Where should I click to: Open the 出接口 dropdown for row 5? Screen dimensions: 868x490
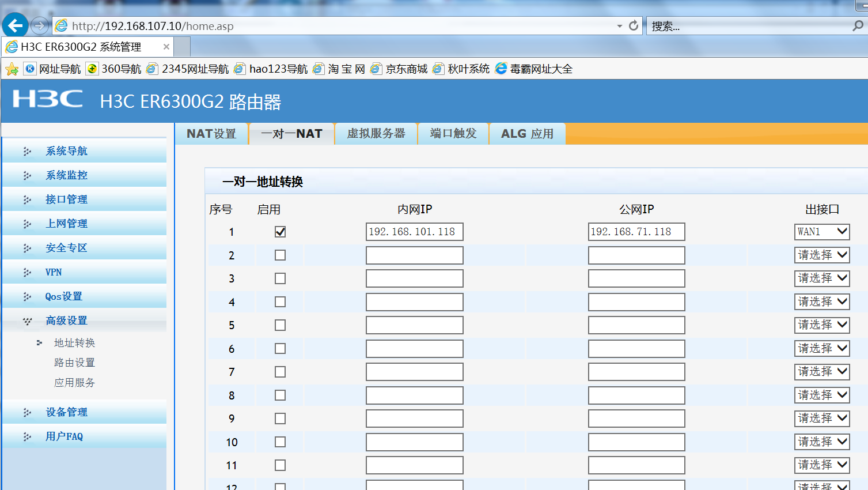point(822,325)
